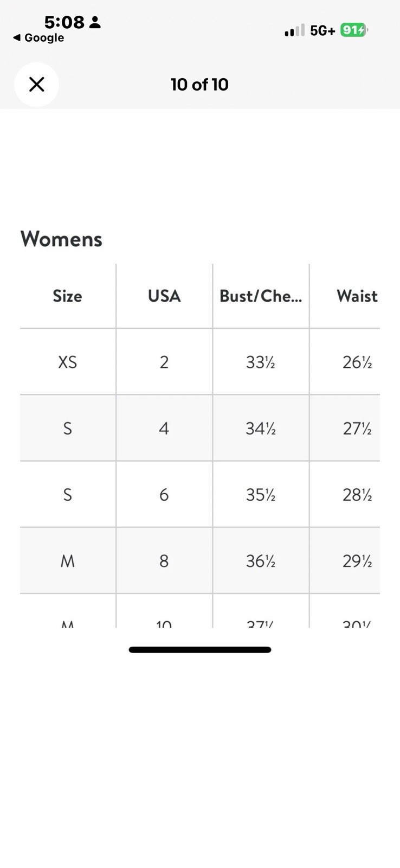Tap the XS size row cell
Screen dimensions: 400x868
coord(67,362)
